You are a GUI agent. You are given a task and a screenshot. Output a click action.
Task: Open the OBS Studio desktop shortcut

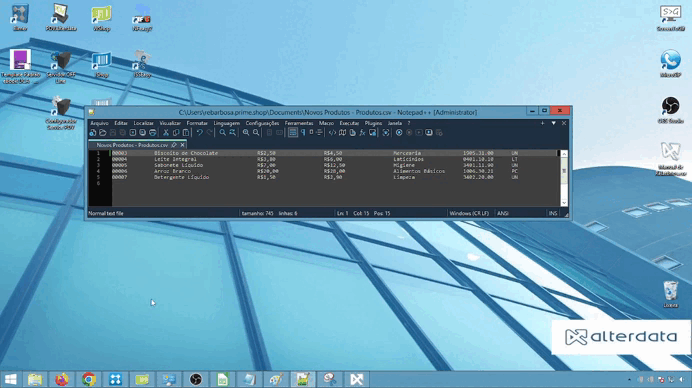[x=670, y=110]
